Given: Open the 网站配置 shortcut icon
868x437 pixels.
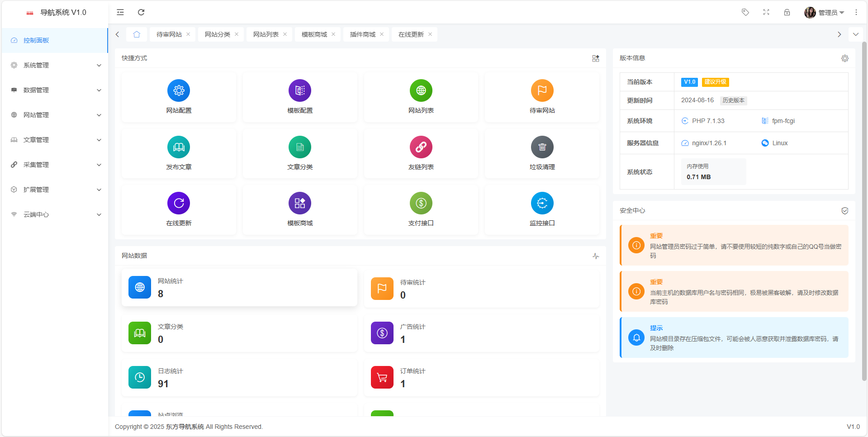Looking at the screenshot, I should pos(179,90).
